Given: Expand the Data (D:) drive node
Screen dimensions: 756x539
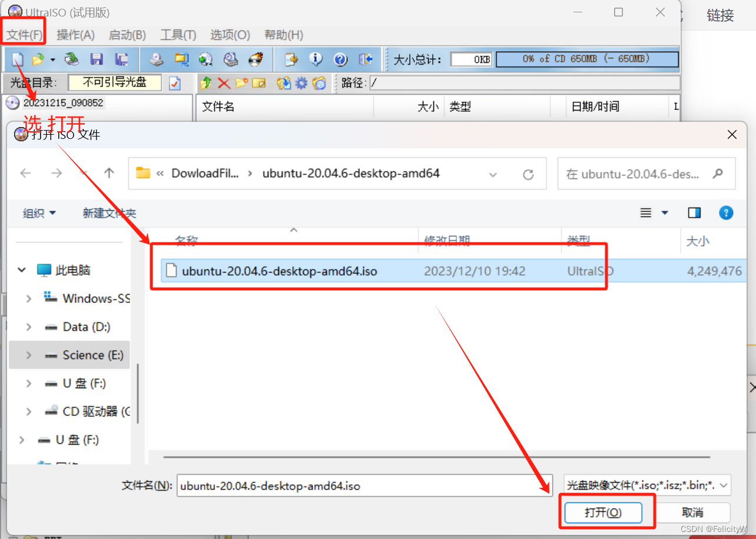Looking at the screenshot, I should [x=28, y=327].
